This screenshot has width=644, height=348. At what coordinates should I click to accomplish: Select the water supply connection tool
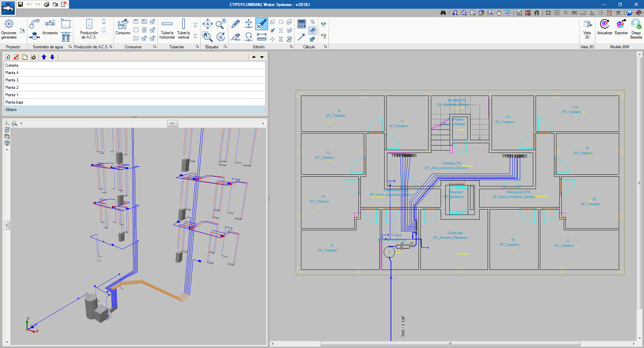(x=35, y=24)
